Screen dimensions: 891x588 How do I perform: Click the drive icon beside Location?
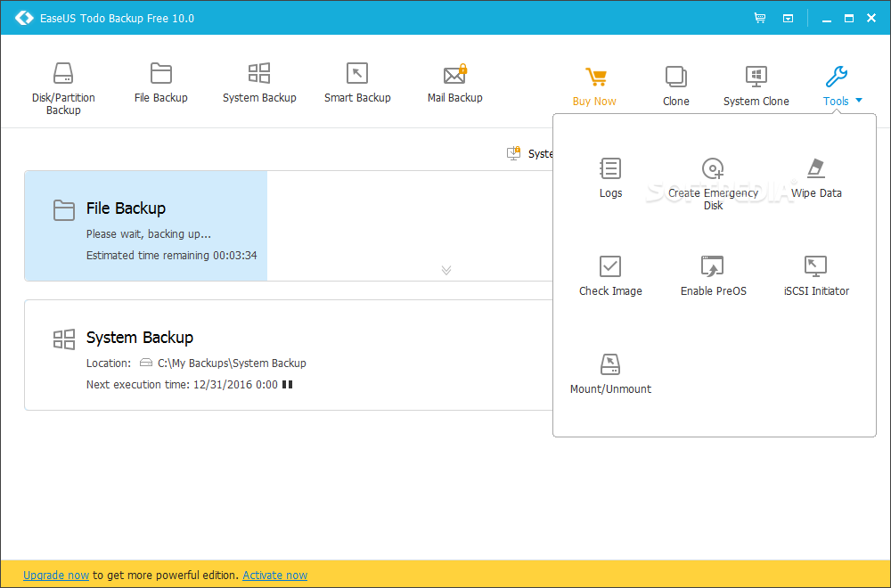tap(146, 363)
